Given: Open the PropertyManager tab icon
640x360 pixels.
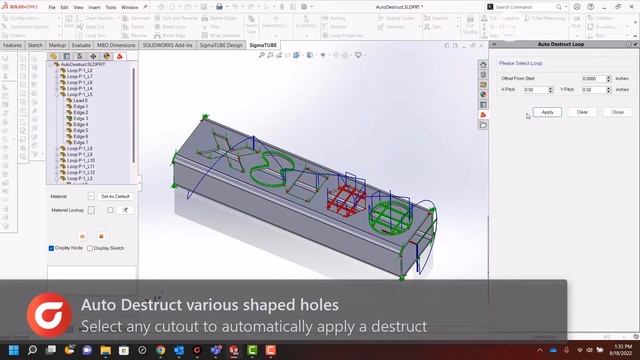Looking at the screenshot, I should [x=67, y=56].
